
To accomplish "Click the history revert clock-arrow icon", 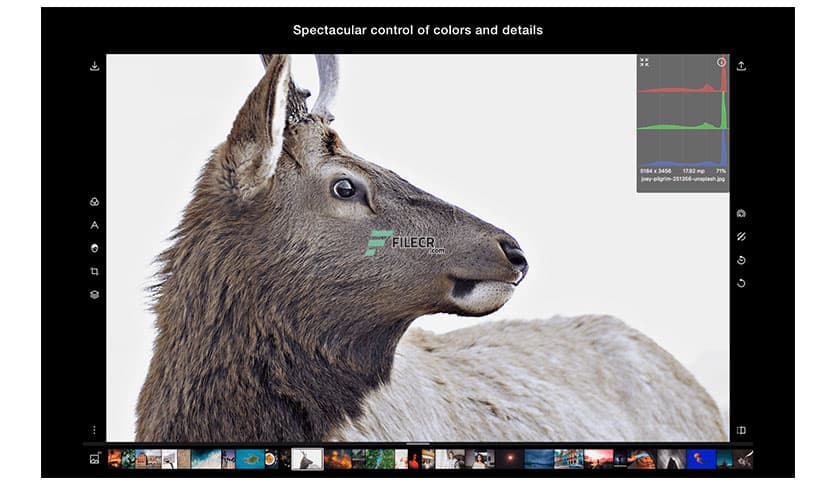I will [x=741, y=260].
